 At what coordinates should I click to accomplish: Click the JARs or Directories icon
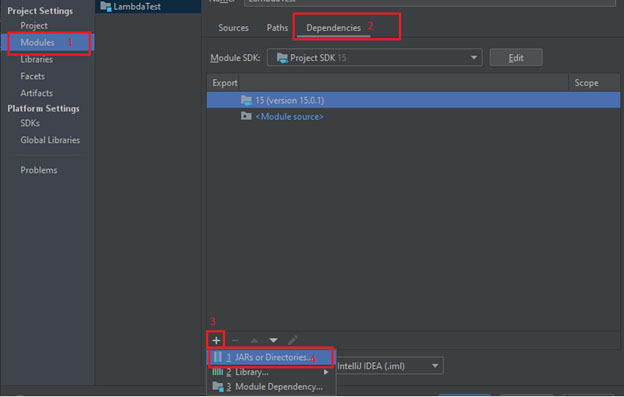[217, 357]
